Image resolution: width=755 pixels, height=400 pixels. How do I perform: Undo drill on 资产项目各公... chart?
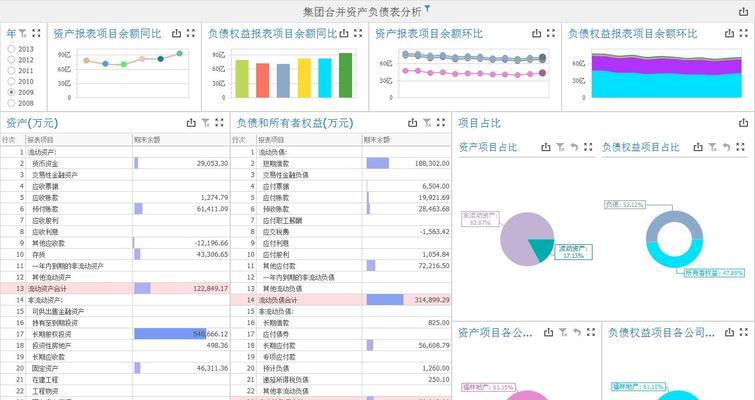coord(577,332)
